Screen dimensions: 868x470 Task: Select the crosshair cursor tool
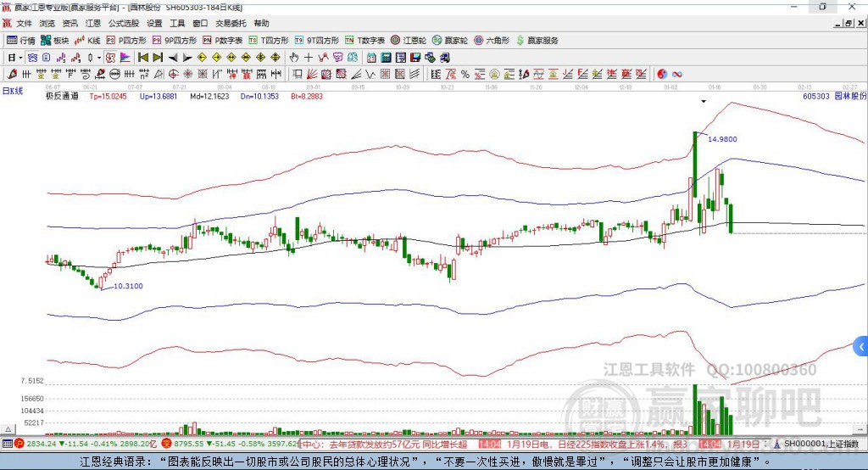point(309,58)
